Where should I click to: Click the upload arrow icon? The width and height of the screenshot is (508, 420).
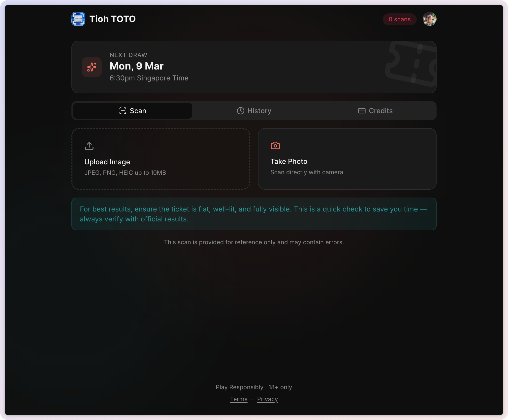coord(89,146)
